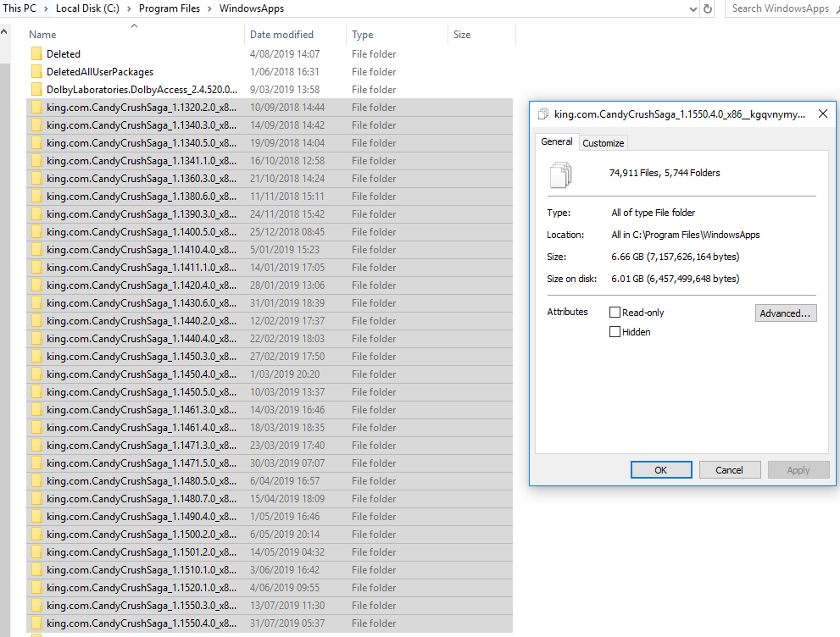The image size is (840, 637).
Task: Go to Program Files breadcrumb
Action: 170,8
